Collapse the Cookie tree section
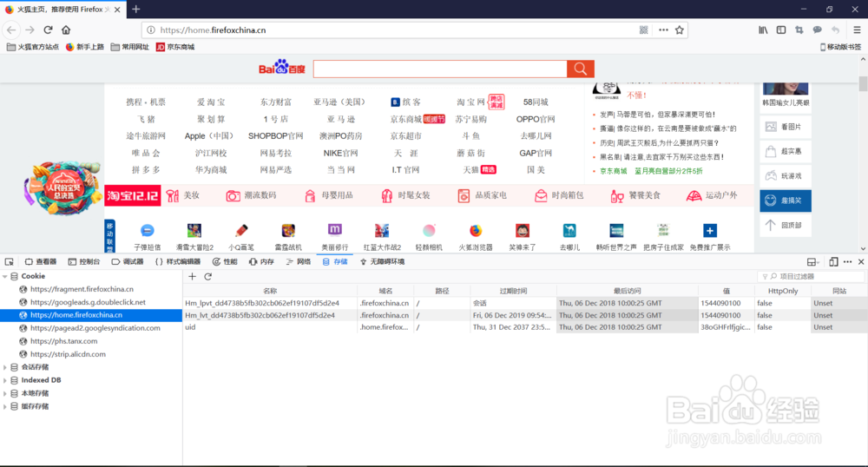Image resolution: width=868 pixels, height=467 pixels. (x=5, y=276)
